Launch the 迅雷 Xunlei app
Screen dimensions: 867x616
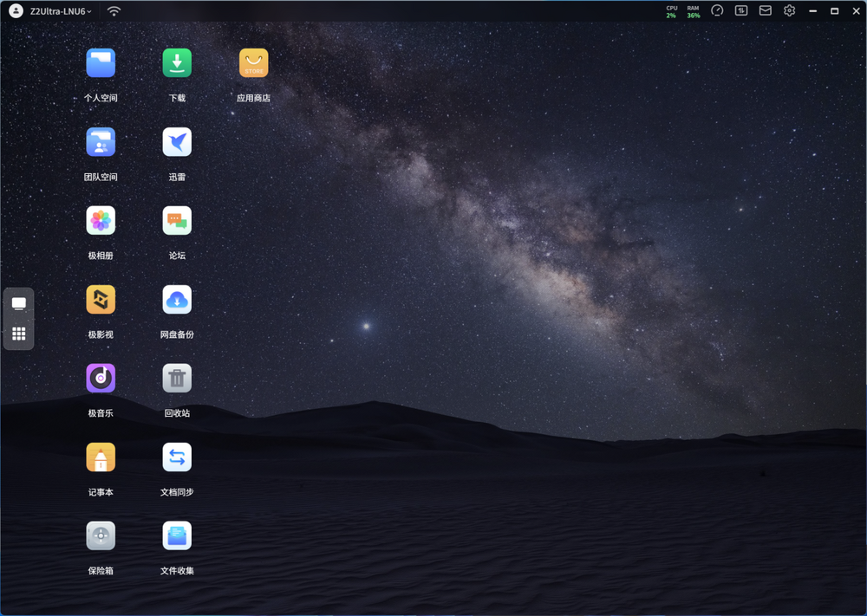click(x=177, y=142)
